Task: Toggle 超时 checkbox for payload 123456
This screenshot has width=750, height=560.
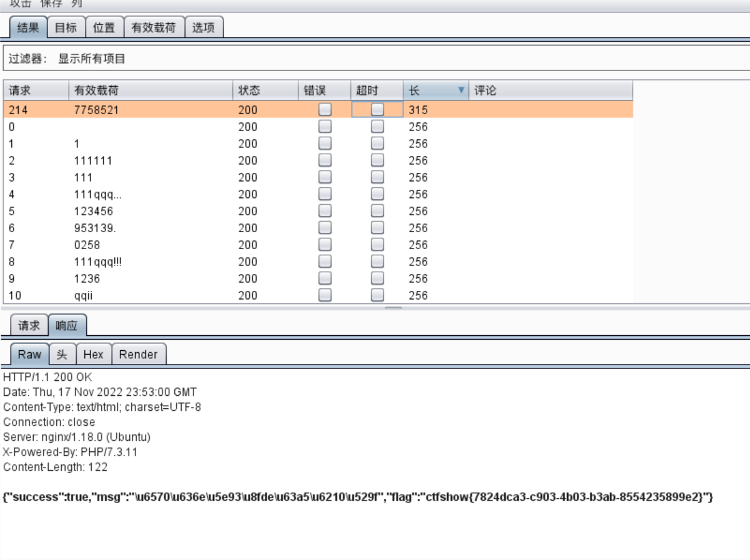Action: point(377,211)
